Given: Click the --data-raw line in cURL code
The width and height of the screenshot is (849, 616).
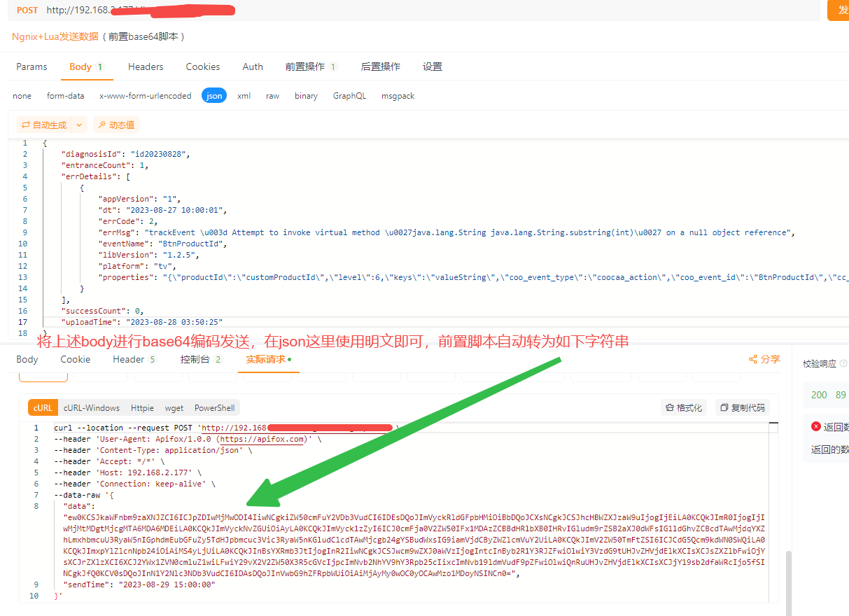Looking at the screenshot, I should [x=84, y=495].
